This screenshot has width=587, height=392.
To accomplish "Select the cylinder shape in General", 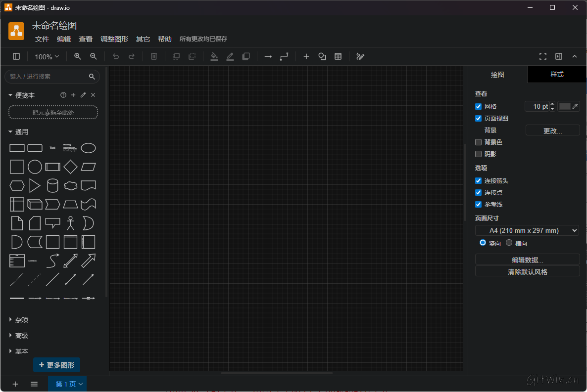I will tap(53, 185).
